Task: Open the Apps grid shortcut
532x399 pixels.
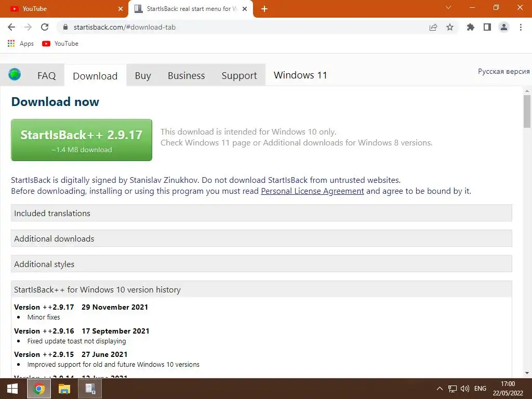Action: coord(21,44)
